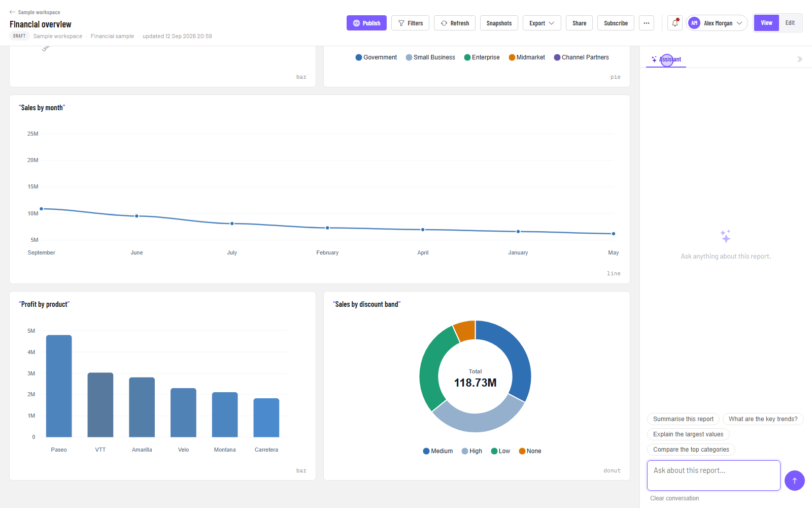The height and width of the screenshot is (508, 812).
Task: Choose the Summarise this report suggestion
Action: click(x=683, y=419)
